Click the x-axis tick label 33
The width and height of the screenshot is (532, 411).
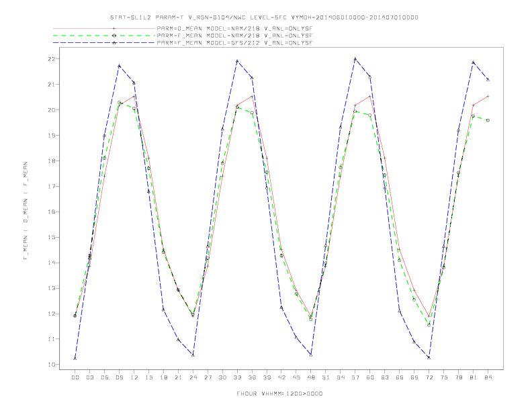point(237,377)
